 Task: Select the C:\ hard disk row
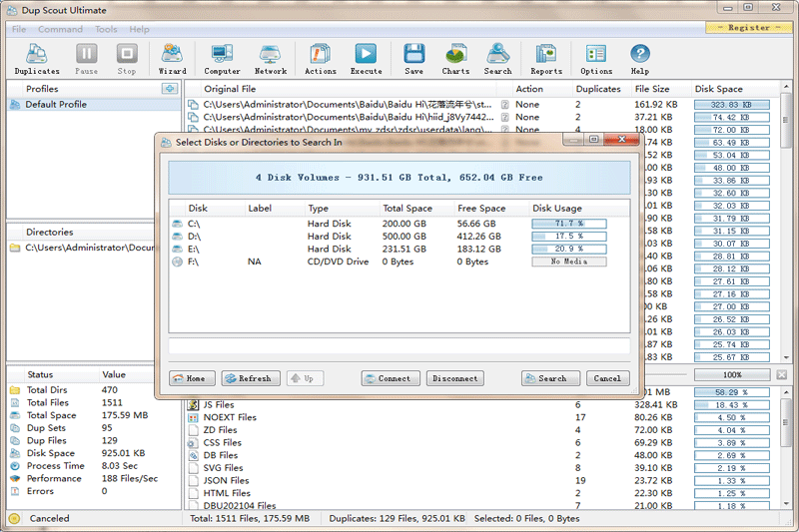(x=399, y=224)
